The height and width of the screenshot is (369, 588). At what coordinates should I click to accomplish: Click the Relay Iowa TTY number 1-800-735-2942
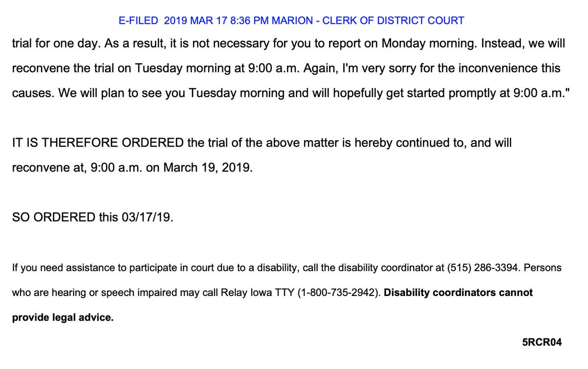(339, 293)
